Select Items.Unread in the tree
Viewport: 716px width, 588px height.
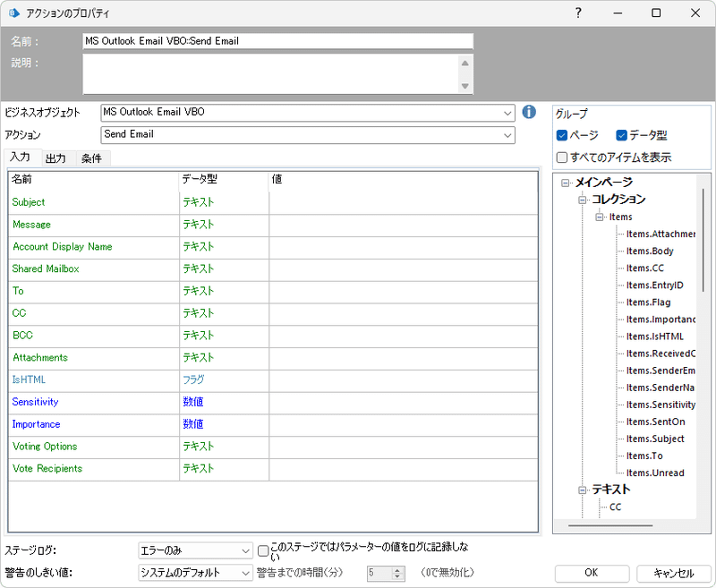coord(655,473)
